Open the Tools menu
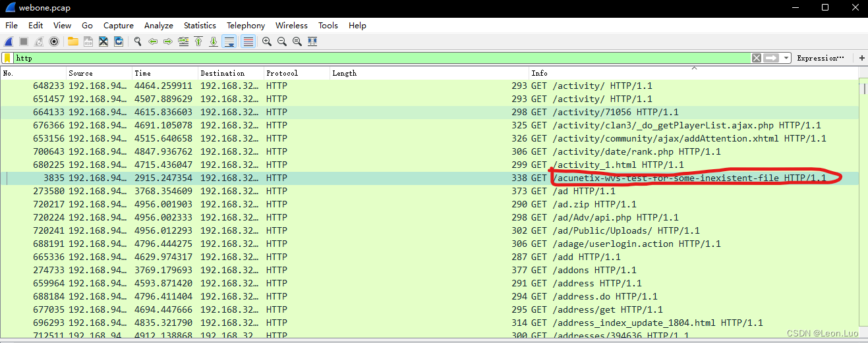 (328, 25)
